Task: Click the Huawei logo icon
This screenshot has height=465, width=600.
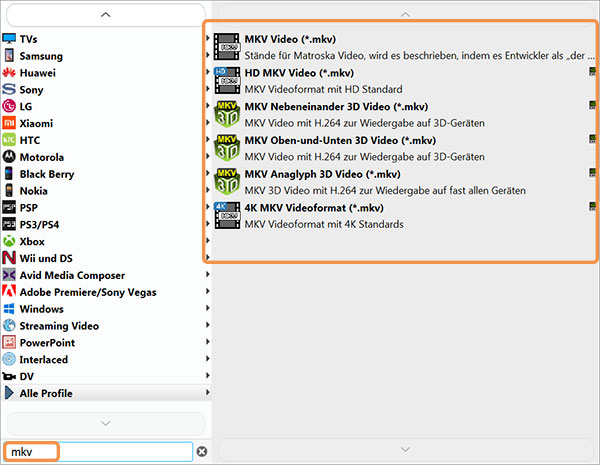Action: point(9,72)
